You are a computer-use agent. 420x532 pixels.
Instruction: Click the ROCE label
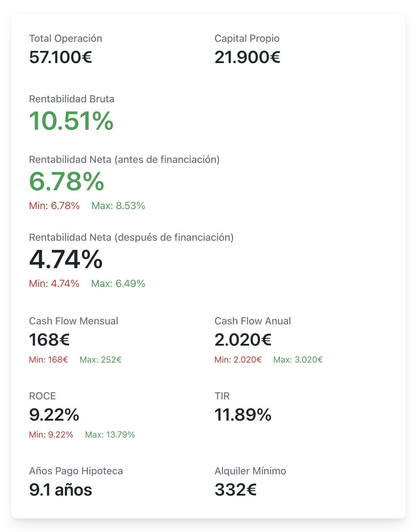pyautogui.click(x=43, y=396)
